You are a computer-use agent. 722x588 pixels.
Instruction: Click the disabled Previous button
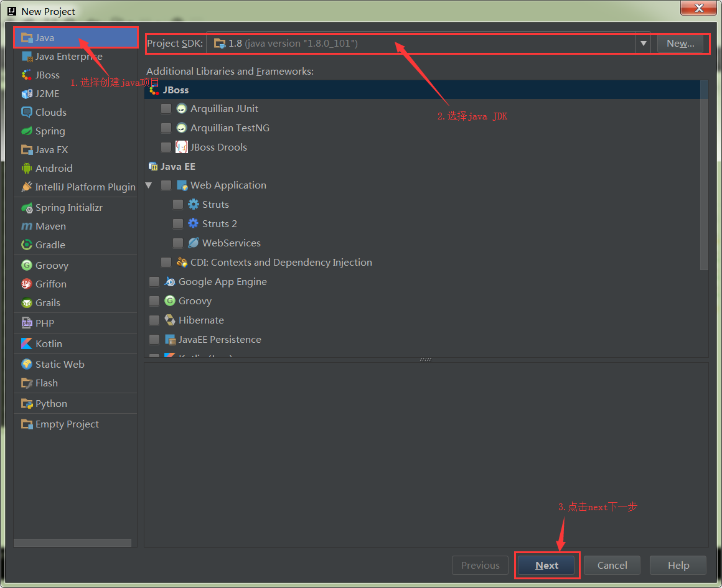click(x=481, y=566)
